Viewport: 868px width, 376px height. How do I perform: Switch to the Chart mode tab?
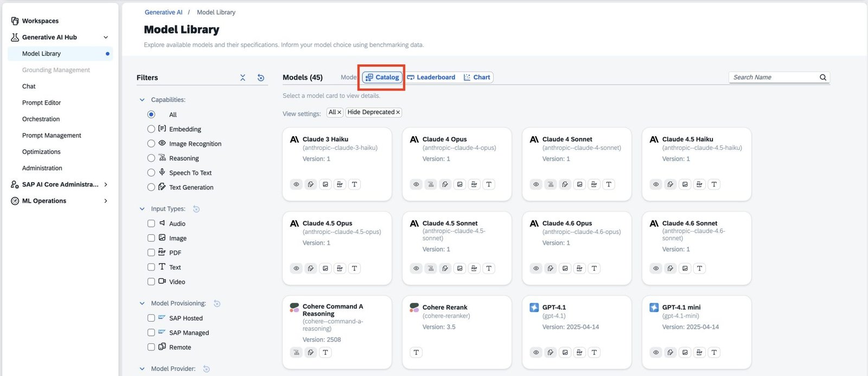pyautogui.click(x=477, y=78)
